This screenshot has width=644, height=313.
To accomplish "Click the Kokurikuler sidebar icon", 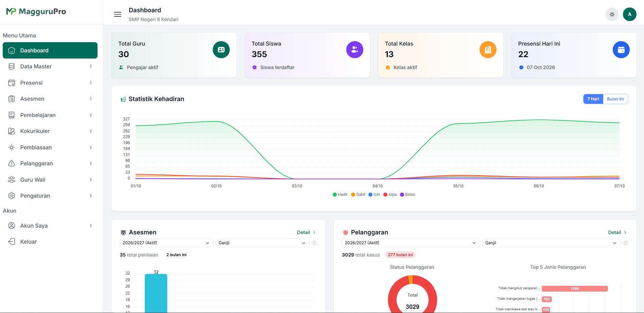I will pyautogui.click(x=12, y=131).
